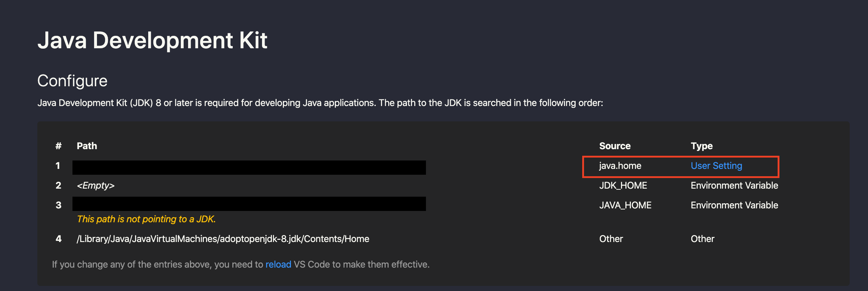Click the reload link to restart VS Code
The width and height of the screenshot is (868, 291).
click(x=278, y=264)
